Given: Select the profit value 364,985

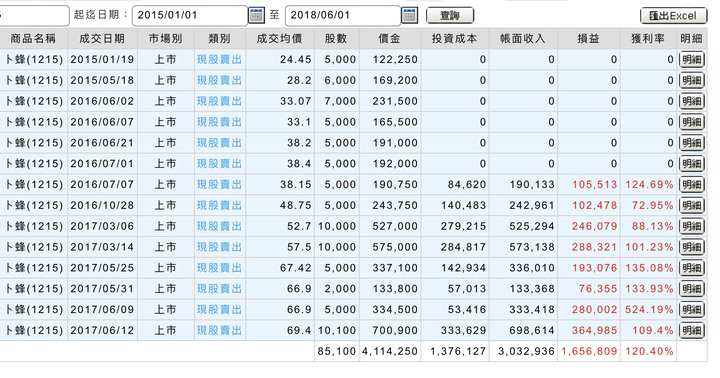Looking at the screenshot, I should click(x=595, y=330).
